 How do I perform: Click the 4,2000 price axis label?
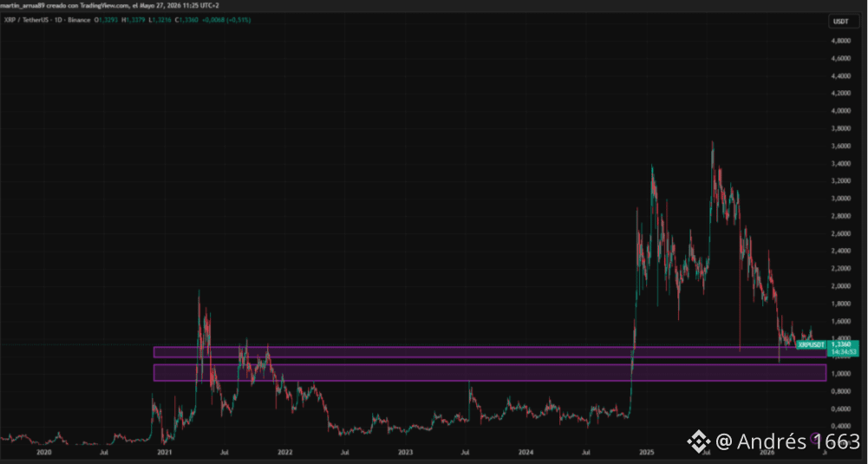[x=841, y=93]
